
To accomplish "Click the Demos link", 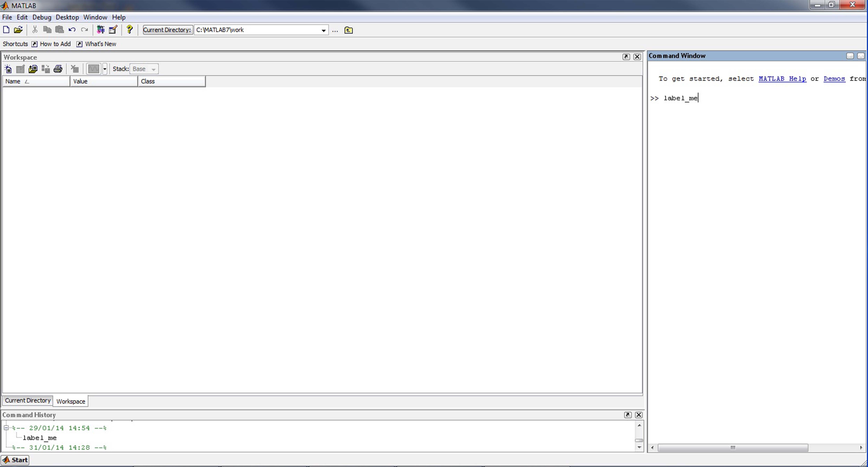I will tap(834, 79).
